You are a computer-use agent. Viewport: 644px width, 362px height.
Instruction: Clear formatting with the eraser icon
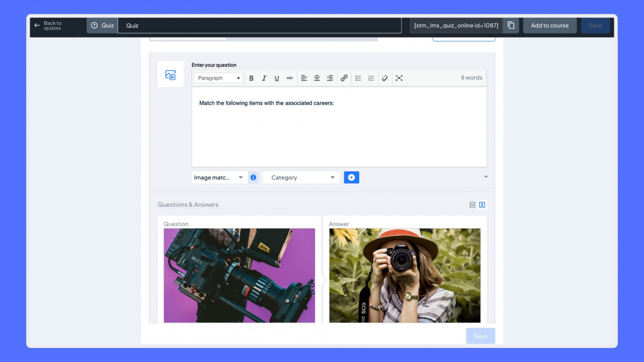pyautogui.click(x=385, y=78)
